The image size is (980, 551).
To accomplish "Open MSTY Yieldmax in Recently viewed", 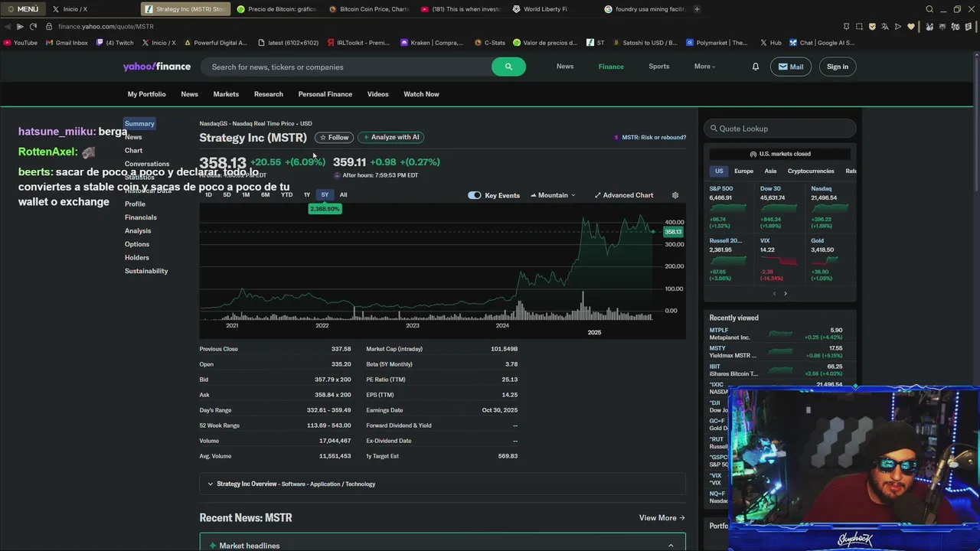I will coord(776,352).
